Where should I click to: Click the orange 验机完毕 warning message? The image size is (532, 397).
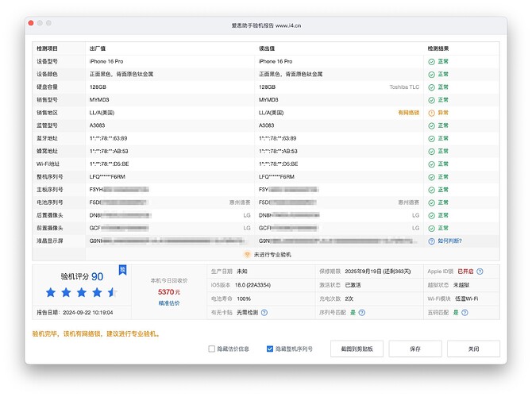(x=95, y=334)
